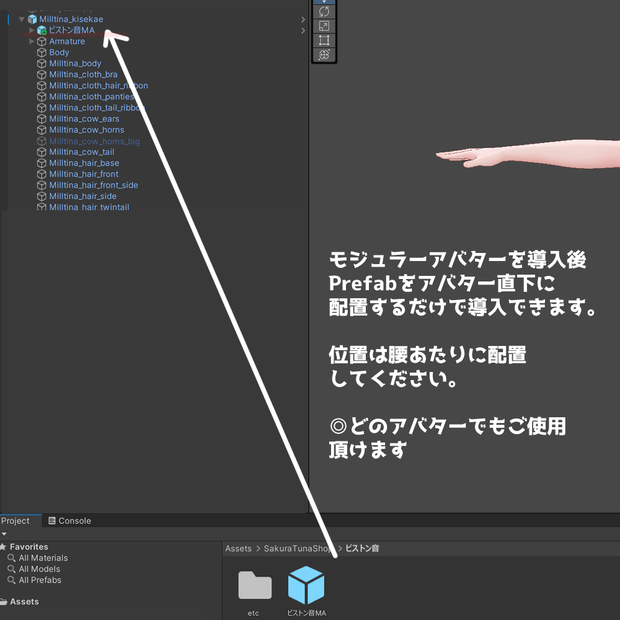This screenshot has height=620, width=620.
Task: Select the ピストン音MA prefab asset thumbnail
Action: [306, 585]
